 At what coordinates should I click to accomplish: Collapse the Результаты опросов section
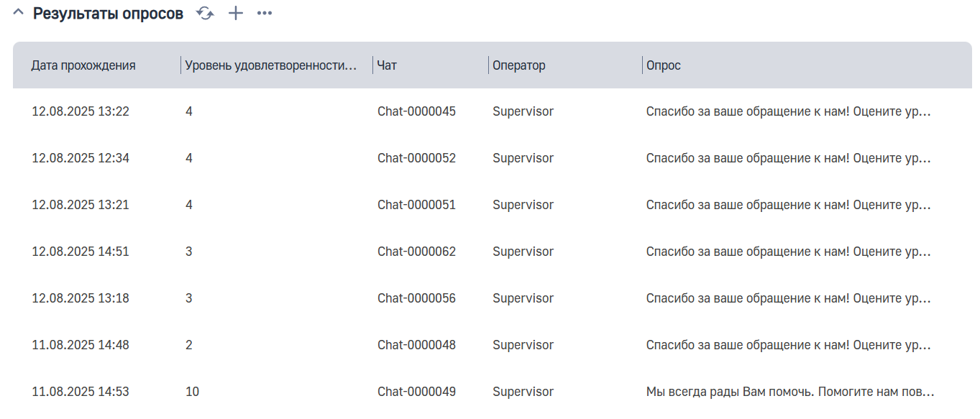[x=19, y=13]
